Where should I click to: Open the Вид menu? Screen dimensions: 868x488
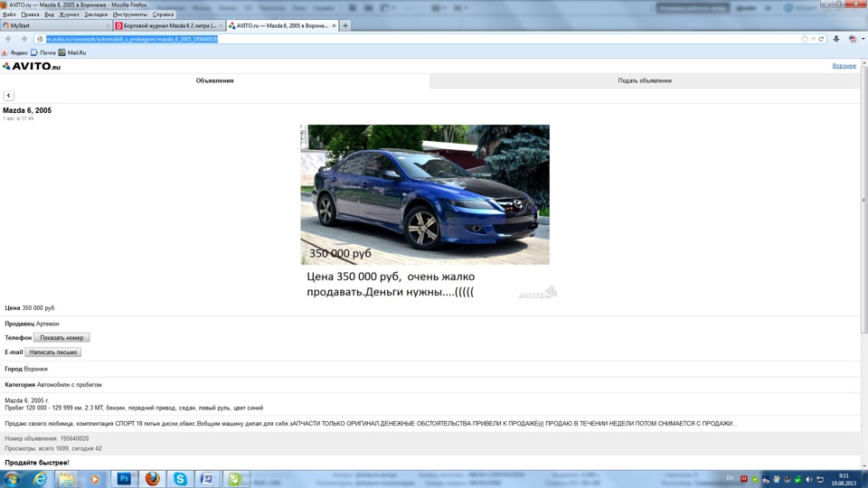pos(49,14)
